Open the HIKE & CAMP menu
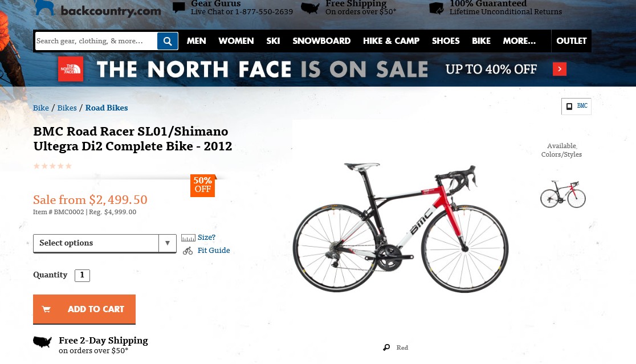Viewport: 636px width, 364px height. (x=391, y=41)
